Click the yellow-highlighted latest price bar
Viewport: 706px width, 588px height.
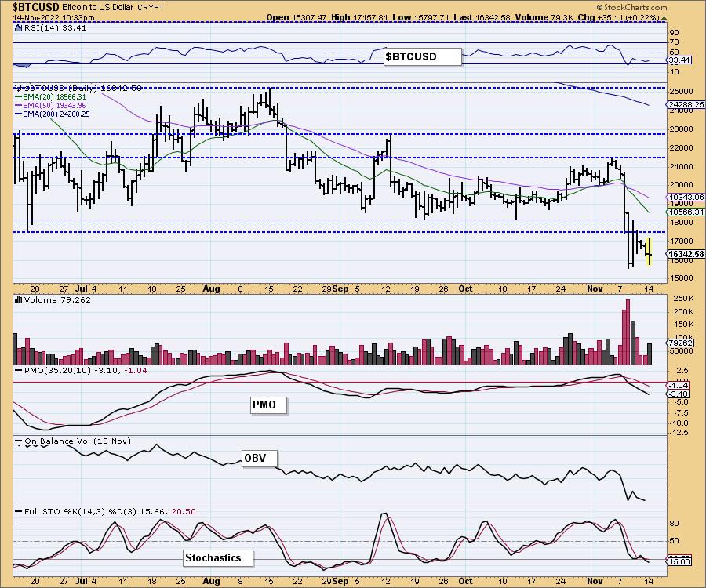coord(650,252)
